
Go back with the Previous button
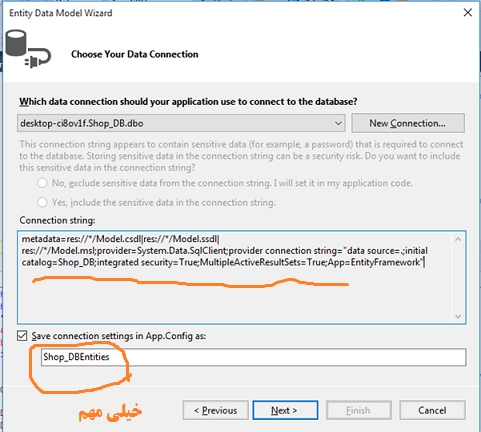216,410
